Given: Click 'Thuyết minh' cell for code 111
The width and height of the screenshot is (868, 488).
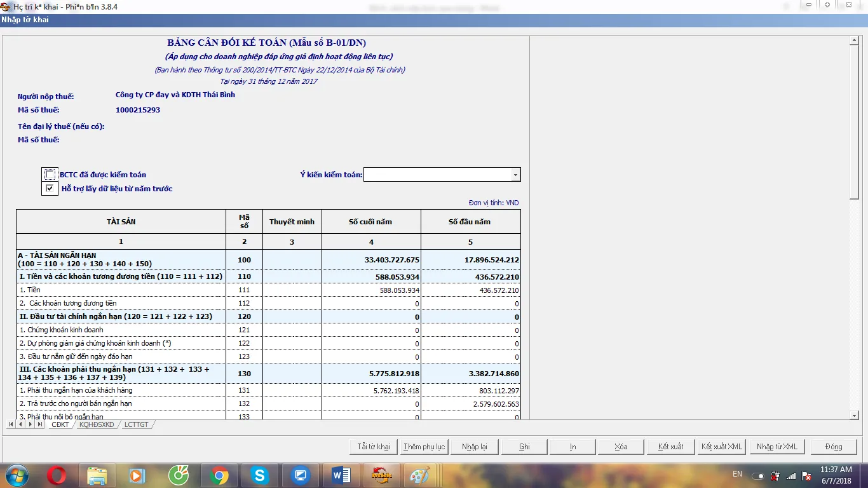Looking at the screenshot, I should [292, 290].
